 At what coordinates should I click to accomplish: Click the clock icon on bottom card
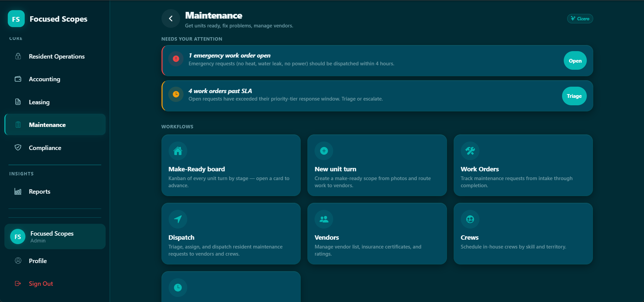[178, 287]
